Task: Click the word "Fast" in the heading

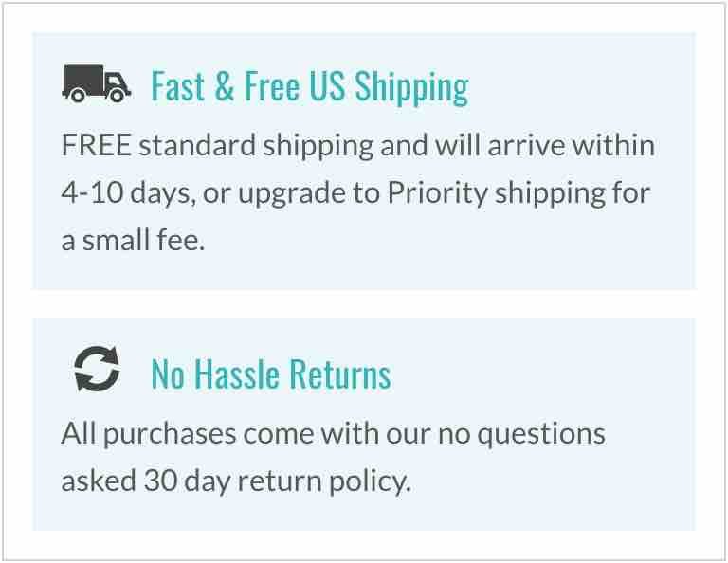Action: tap(178, 87)
